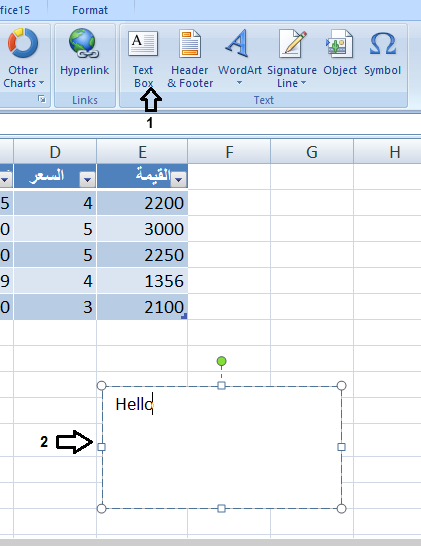Image resolution: width=421 pixels, height=546 pixels.
Task: Select cell containing 3000
Action: pyautogui.click(x=142, y=229)
